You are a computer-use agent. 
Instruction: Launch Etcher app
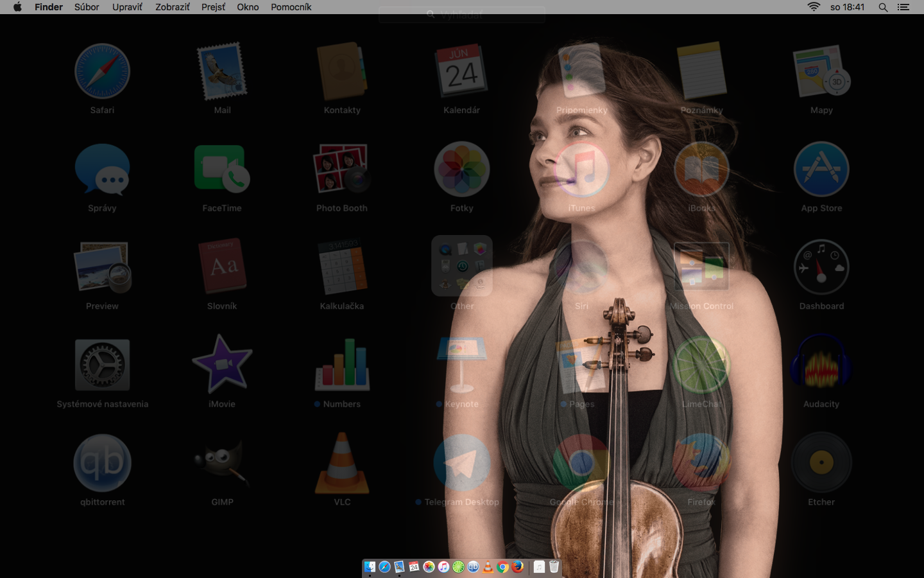coord(821,463)
